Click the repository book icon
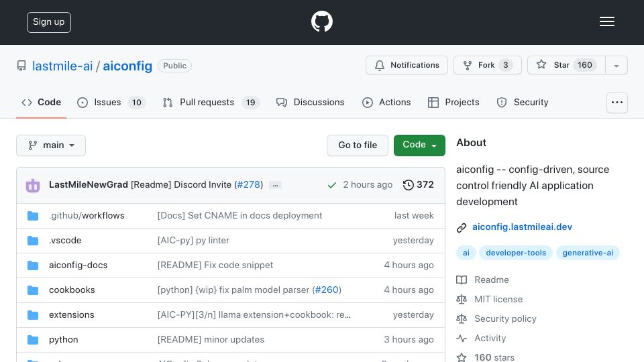 [21, 66]
